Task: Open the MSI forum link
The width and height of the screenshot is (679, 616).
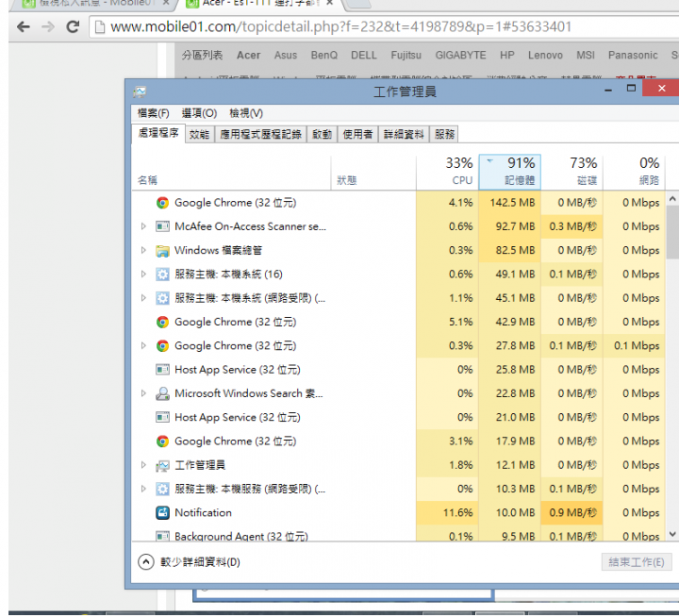Action: point(586,56)
